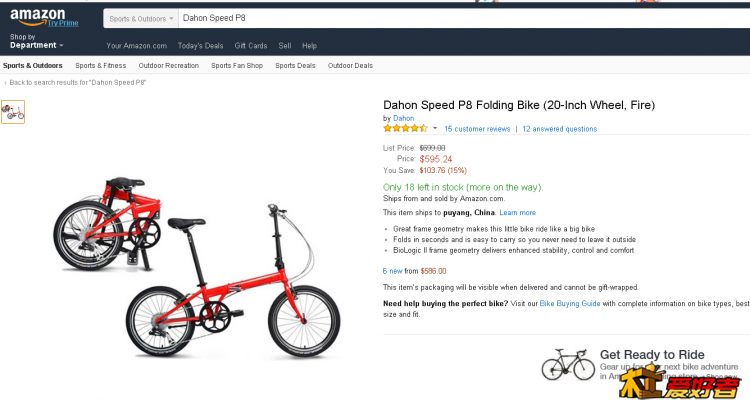Select the Outdoor Recreation tab

pyautogui.click(x=169, y=66)
